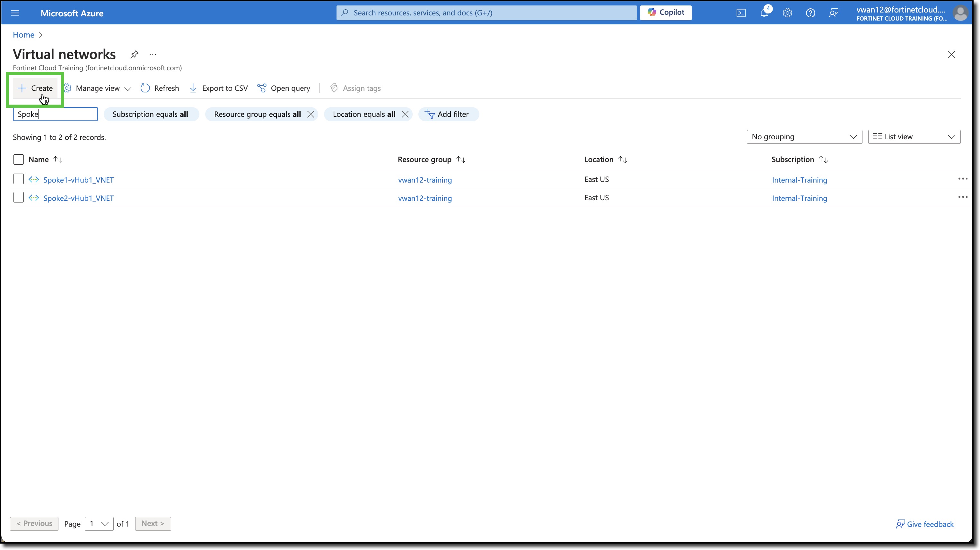Image resolution: width=980 pixels, height=550 pixels.
Task: Open Cloud Shell from the top bar
Action: tap(741, 13)
